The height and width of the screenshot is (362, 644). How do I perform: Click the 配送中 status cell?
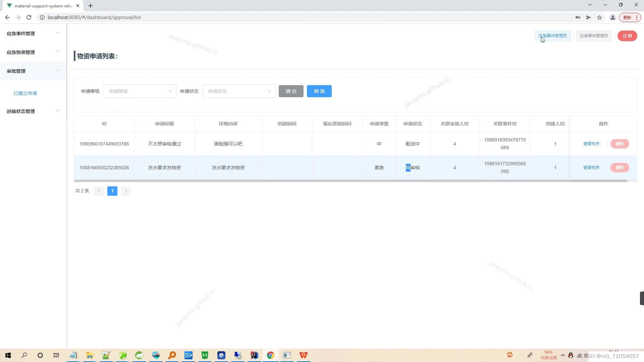413,144
